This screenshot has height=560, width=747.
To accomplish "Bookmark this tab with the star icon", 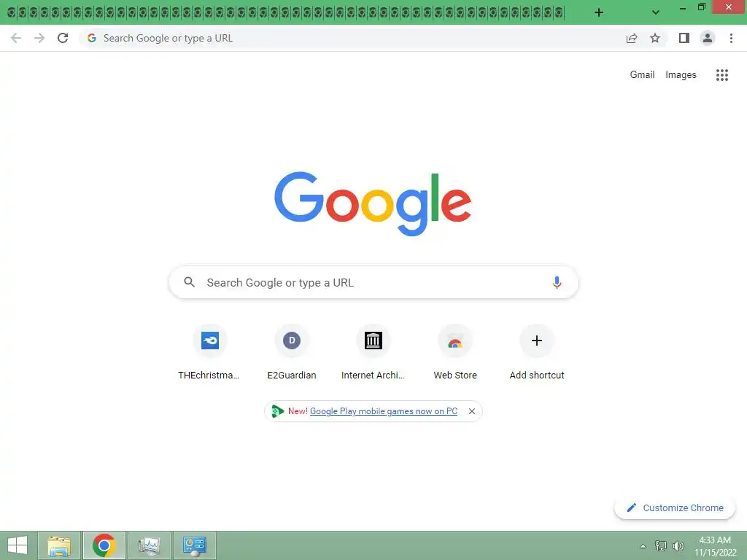I will (655, 38).
